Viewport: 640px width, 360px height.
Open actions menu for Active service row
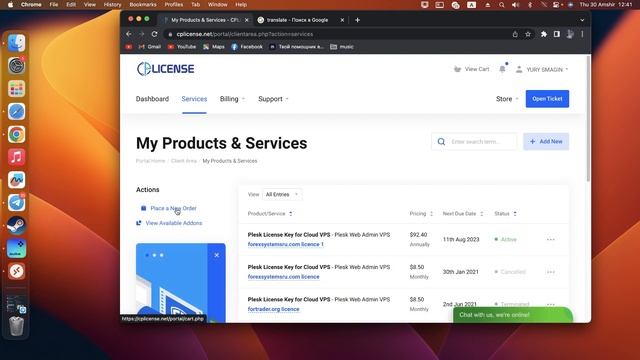tap(551, 240)
